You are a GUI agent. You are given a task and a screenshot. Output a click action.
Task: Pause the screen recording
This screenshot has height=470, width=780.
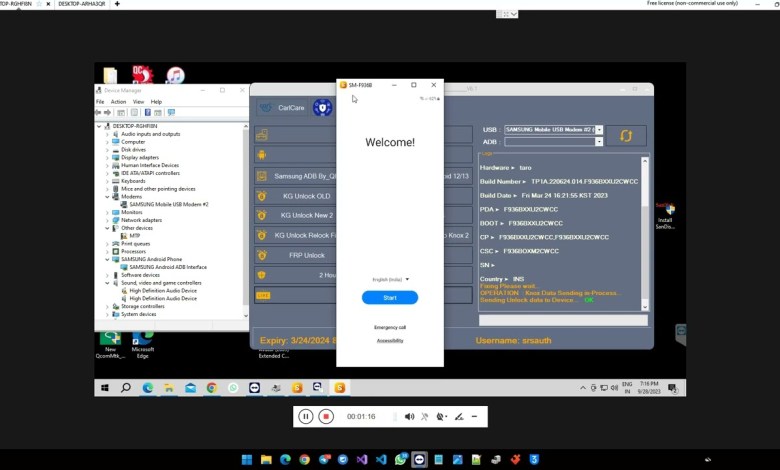coord(306,416)
